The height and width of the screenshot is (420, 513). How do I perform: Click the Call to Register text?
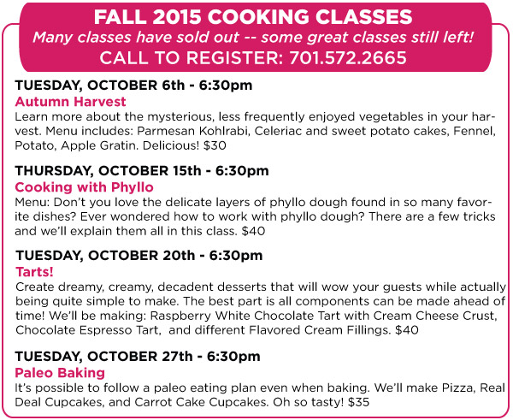coord(192,58)
